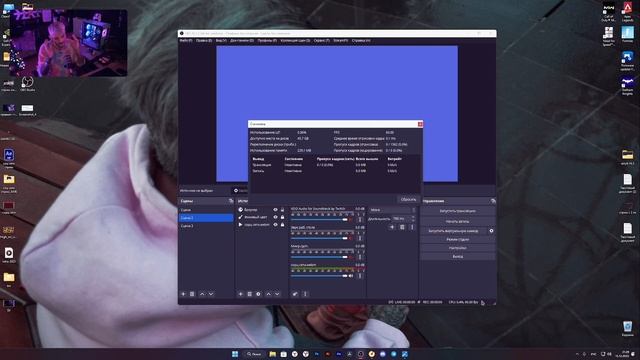Viewport: 640px width, 360px height.
Task: Open After Effects desktop shortcut icon
Action: [x=9, y=157]
